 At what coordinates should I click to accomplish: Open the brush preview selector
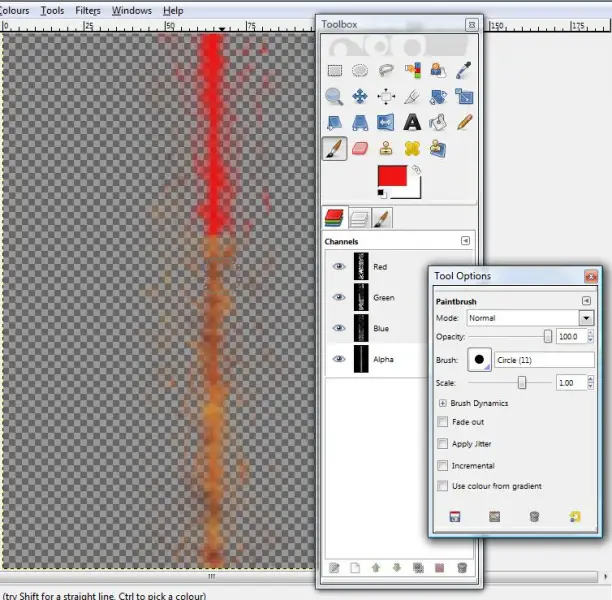pos(479,360)
